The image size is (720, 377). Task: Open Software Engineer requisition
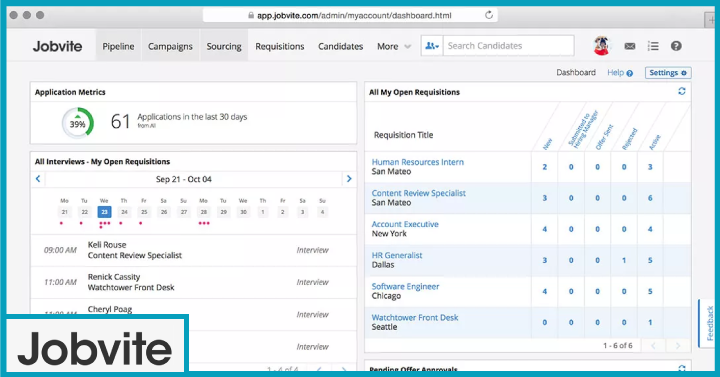tap(405, 287)
